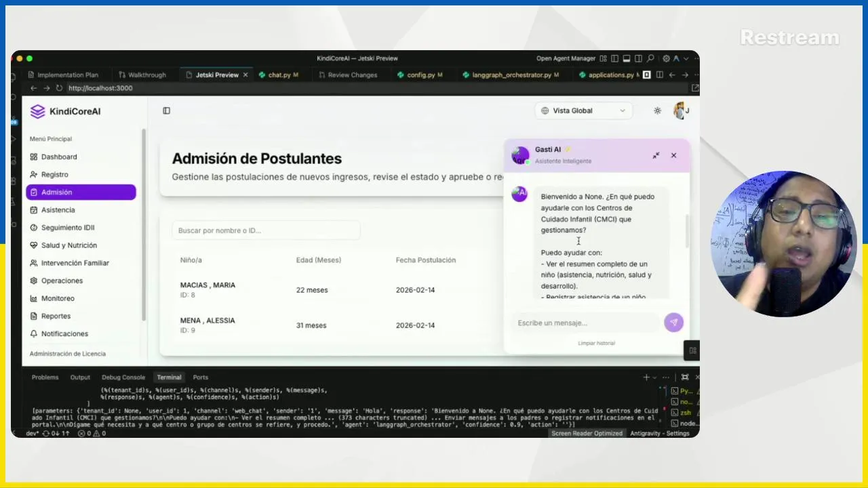The image size is (868, 488).
Task: Go to Registro page
Action: [x=81, y=174]
